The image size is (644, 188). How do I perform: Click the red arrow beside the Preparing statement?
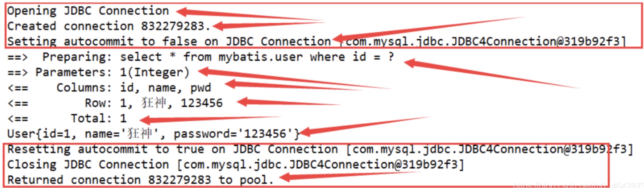[x=491, y=73]
